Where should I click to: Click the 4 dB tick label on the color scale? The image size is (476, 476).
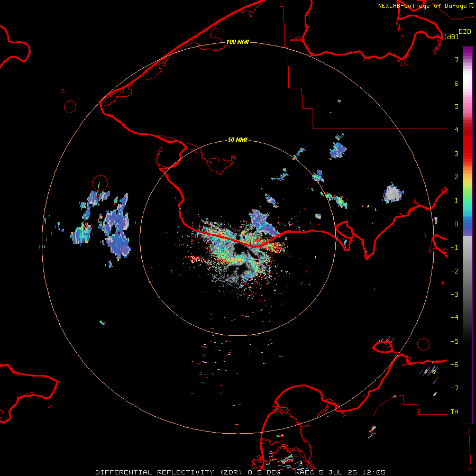456,130
